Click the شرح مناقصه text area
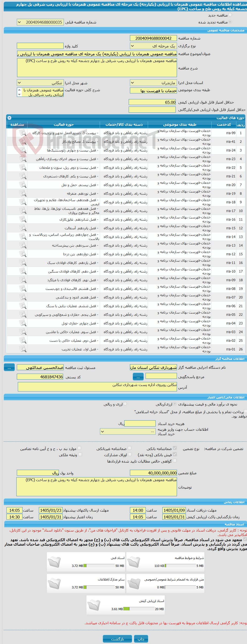Image resolution: width=247 pixels, height=644 pixels. click(97, 68)
